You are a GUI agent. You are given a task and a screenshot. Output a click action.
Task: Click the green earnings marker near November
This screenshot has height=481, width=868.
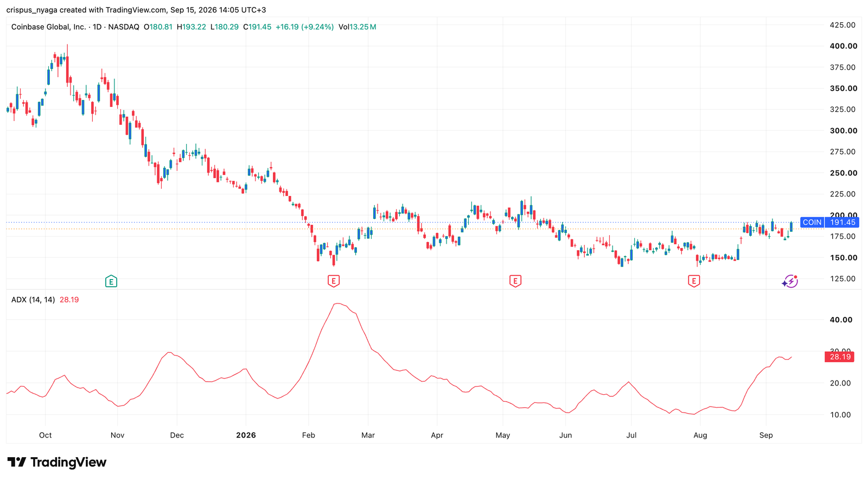pos(111,281)
